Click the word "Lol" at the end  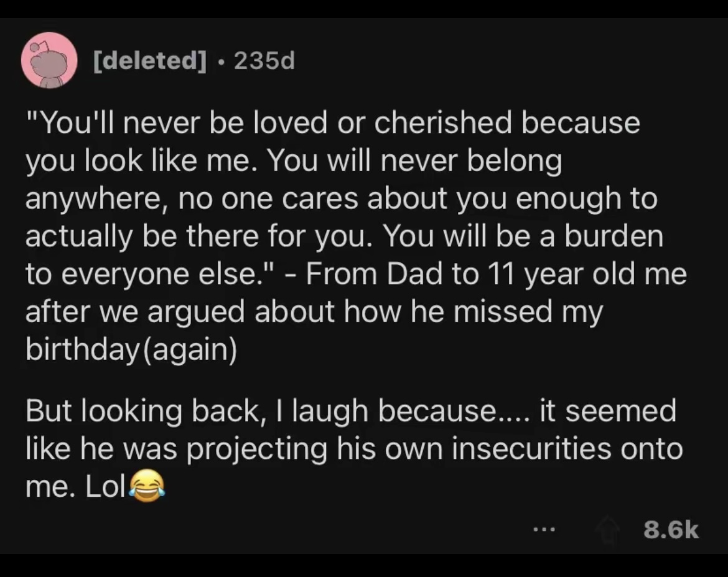[103, 486]
